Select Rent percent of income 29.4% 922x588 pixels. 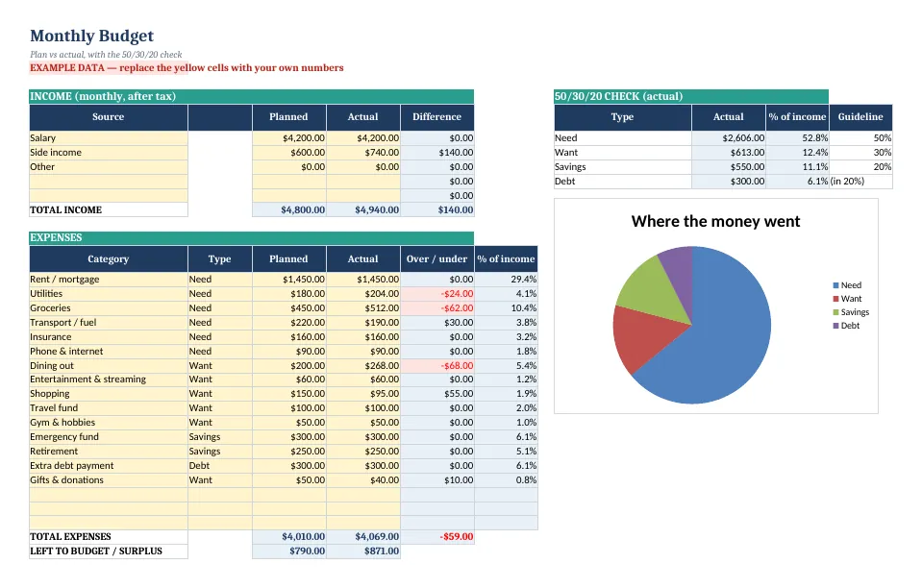tap(507, 279)
